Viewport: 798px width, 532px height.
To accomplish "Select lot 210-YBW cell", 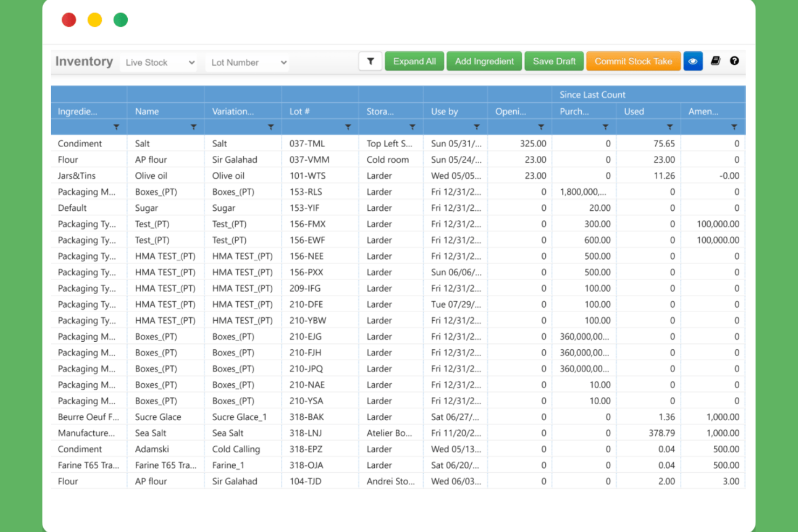I will point(320,320).
